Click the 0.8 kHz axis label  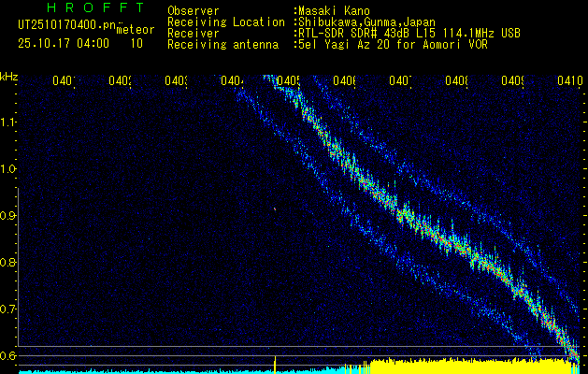pos(7,262)
